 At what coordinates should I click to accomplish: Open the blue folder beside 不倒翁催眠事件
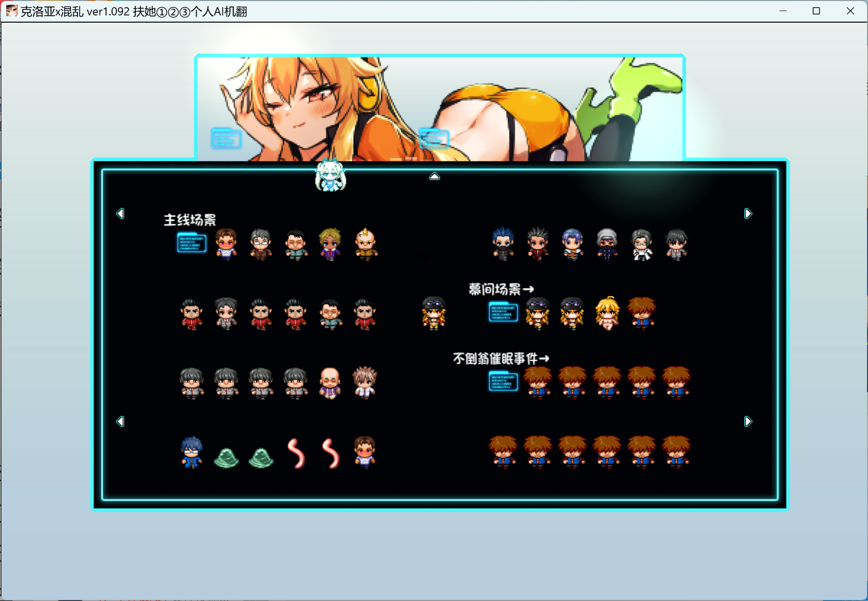503,382
